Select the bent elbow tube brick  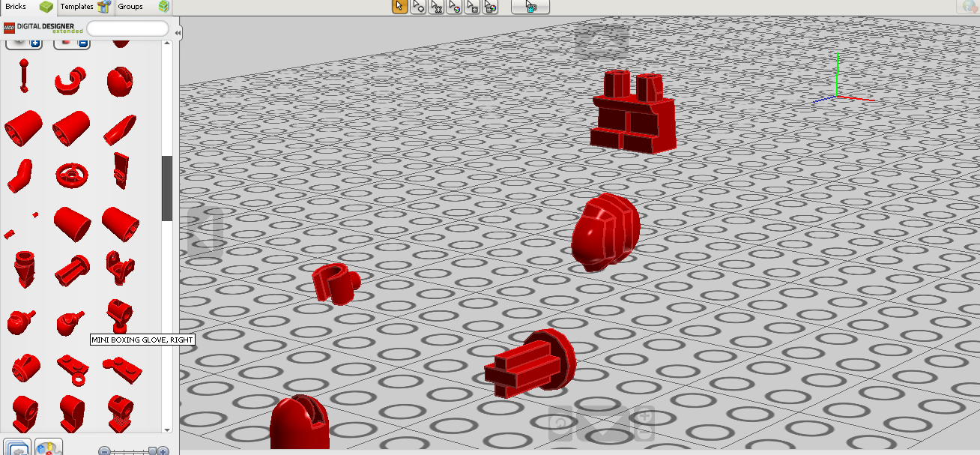tap(19, 175)
